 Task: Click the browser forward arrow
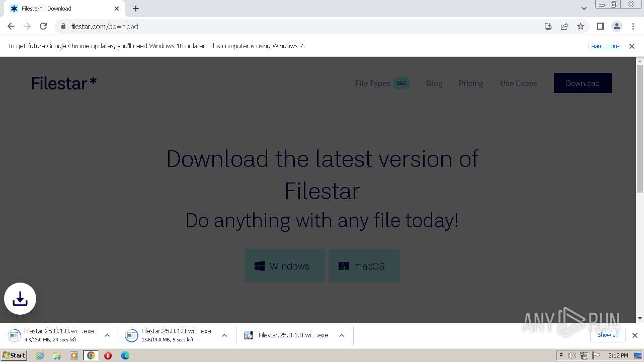[x=27, y=26]
